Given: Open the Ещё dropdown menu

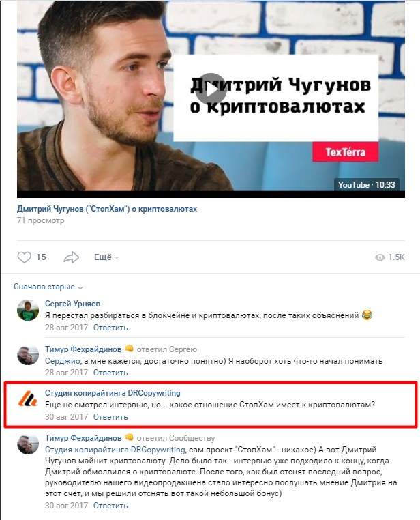Looking at the screenshot, I should (106, 257).
